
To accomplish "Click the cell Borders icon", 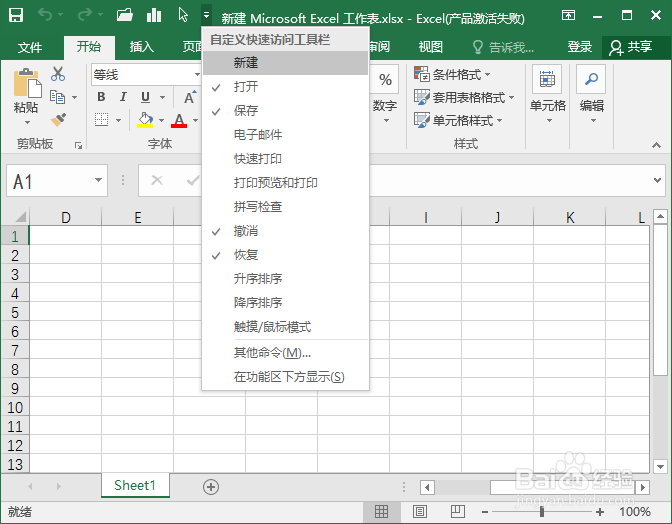I will (x=102, y=120).
